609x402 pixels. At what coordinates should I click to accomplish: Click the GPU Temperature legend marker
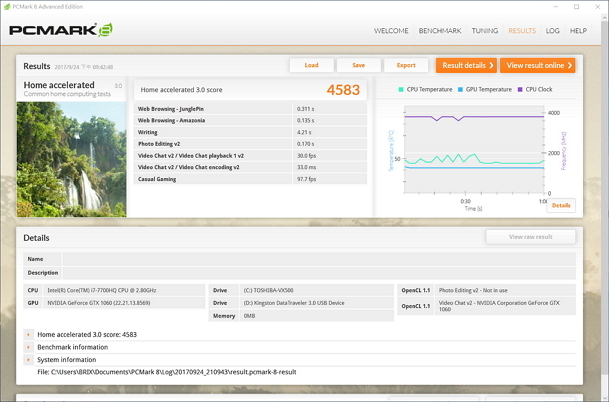pyautogui.click(x=460, y=89)
